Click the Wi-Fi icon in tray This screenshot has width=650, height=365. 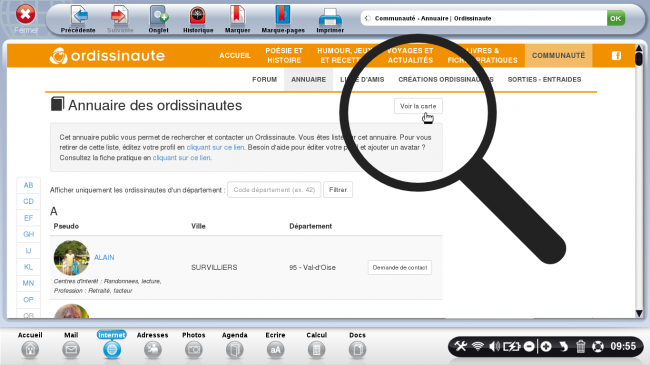(x=478, y=346)
